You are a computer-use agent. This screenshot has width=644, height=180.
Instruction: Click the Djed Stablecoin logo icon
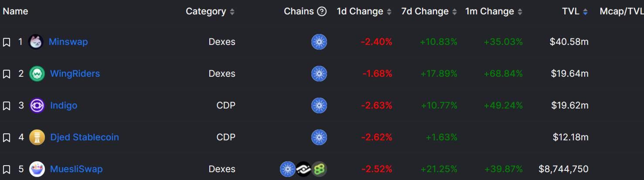coord(37,137)
